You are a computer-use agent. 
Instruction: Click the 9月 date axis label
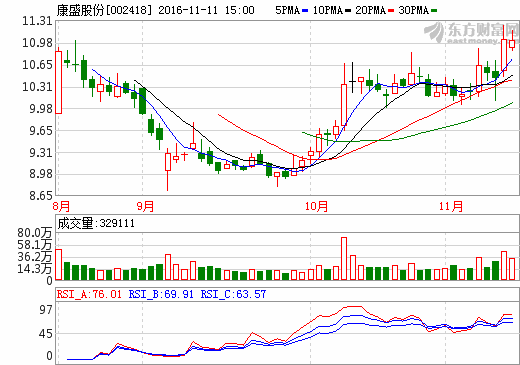click(x=145, y=206)
